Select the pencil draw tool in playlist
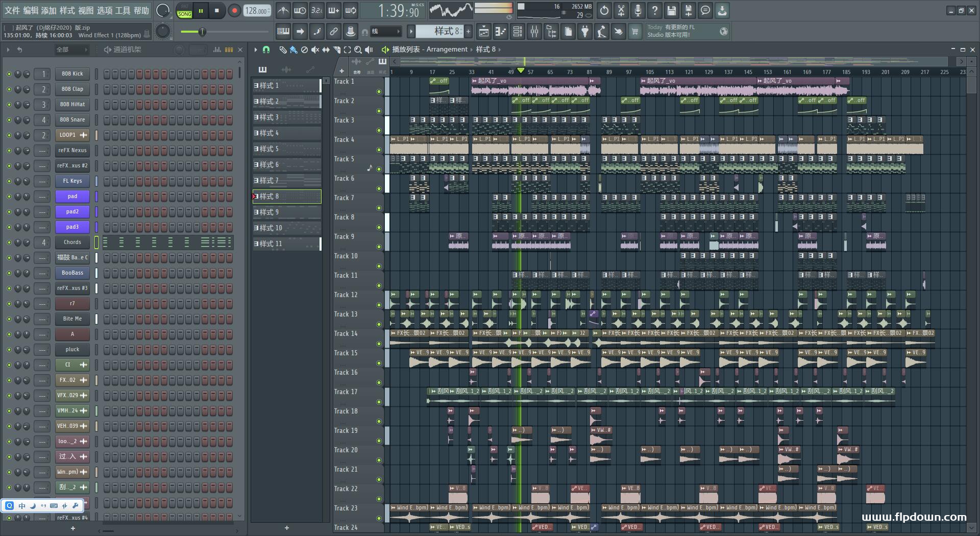The height and width of the screenshot is (536, 980). coord(283,50)
